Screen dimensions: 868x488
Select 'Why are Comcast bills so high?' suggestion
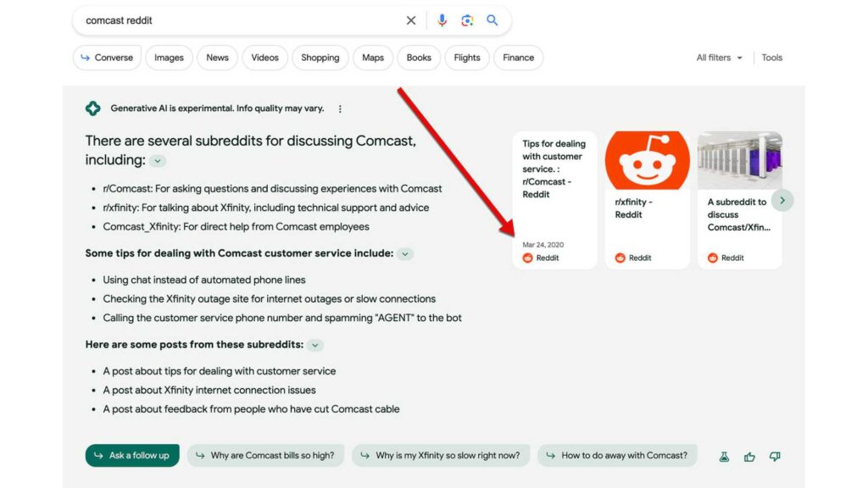(x=265, y=455)
